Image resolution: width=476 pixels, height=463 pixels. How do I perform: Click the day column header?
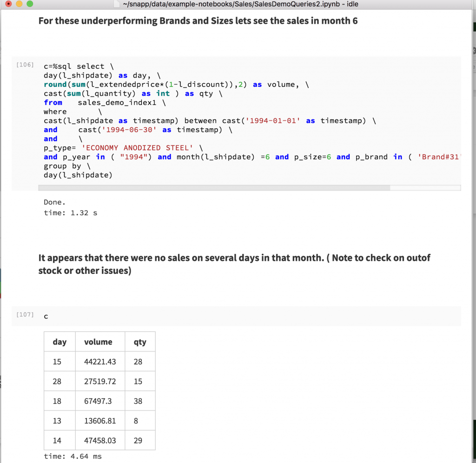tap(59, 342)
